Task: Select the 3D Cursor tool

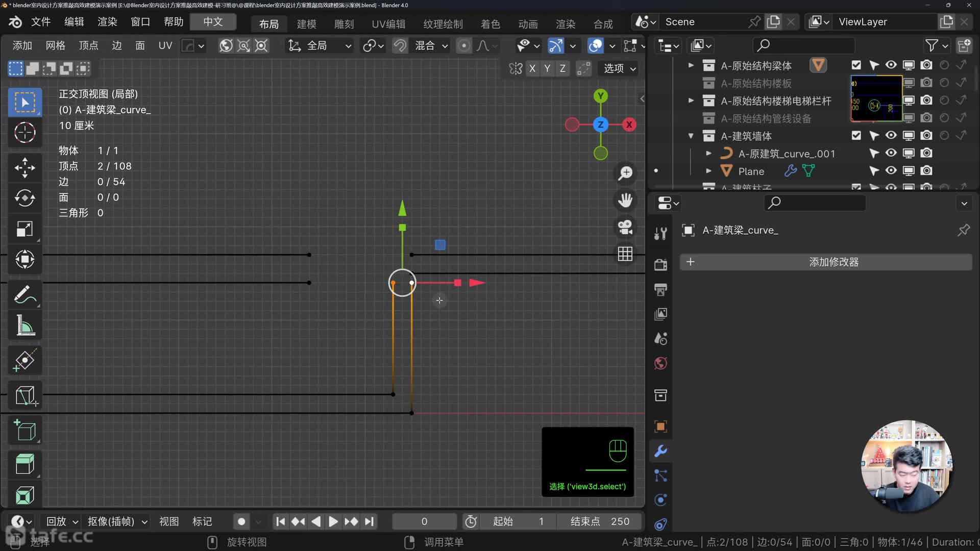Action: click(x=24, y=133)
